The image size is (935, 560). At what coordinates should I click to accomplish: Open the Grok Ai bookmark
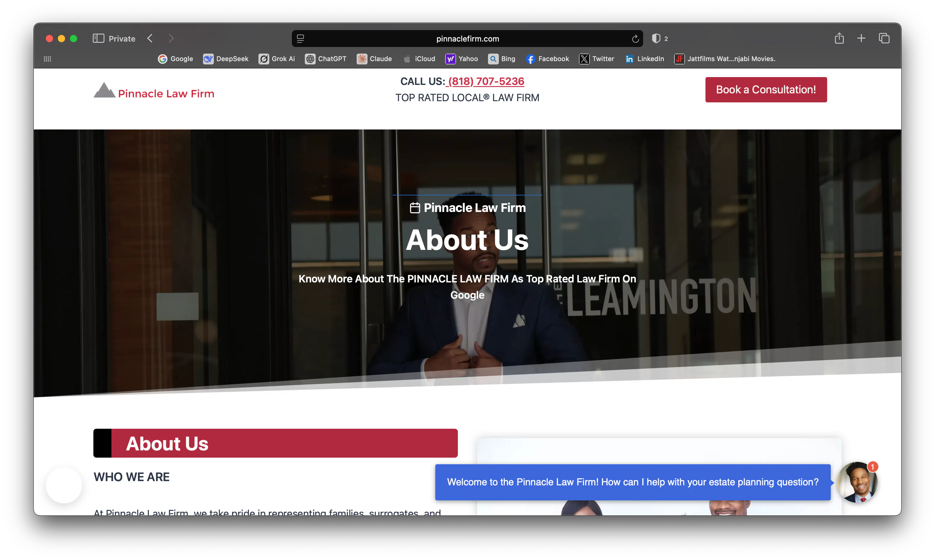coord(277,59)
